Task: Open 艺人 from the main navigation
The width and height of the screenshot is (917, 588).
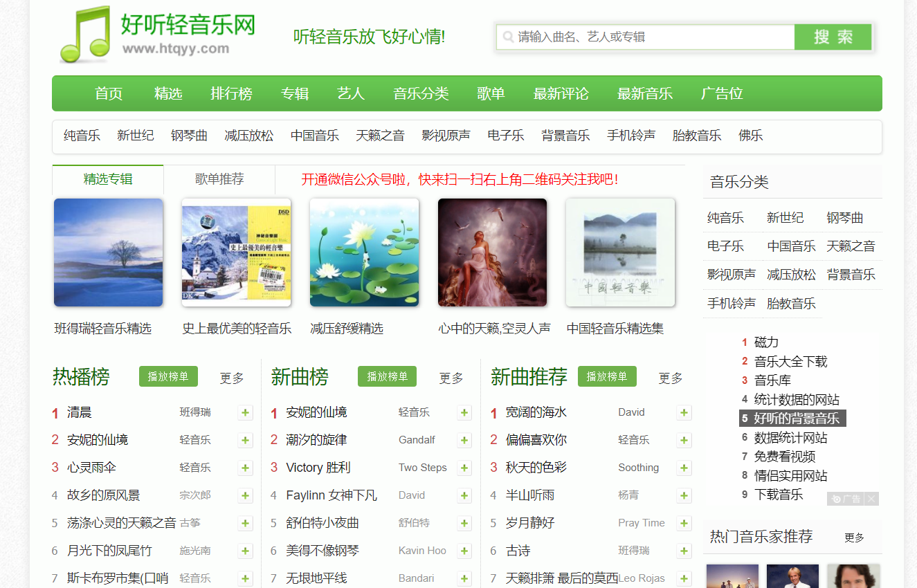Action: click(351, 93)
